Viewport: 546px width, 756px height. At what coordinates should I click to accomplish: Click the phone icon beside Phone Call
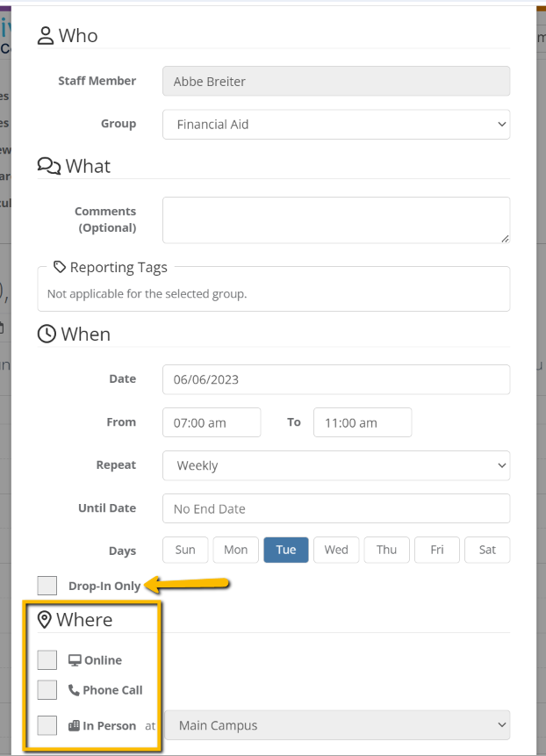75,690
